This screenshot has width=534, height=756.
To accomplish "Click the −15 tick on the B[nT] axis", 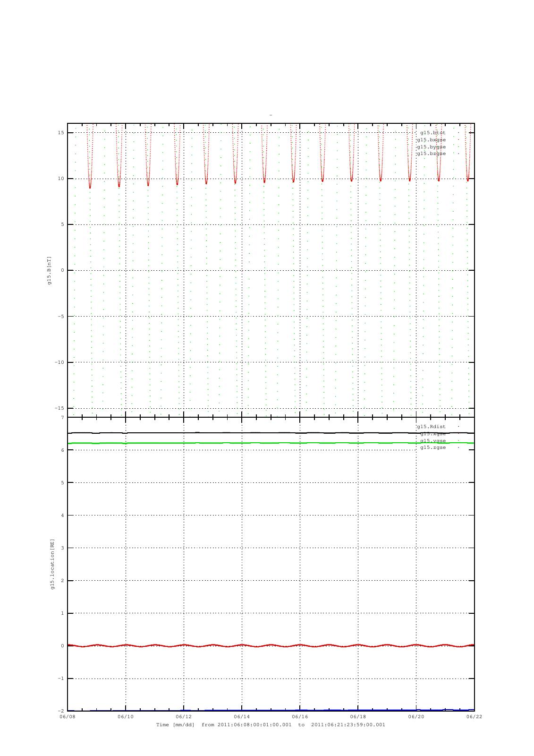I will point(59,408).
